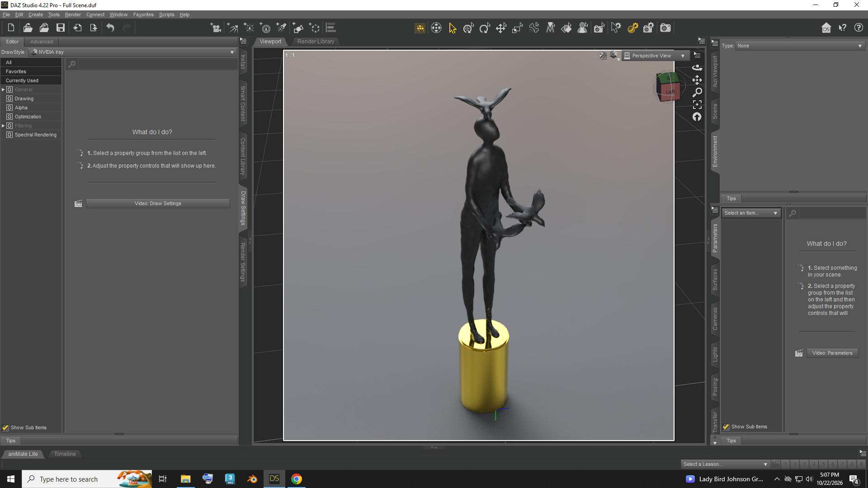Select the Favorites filter
The width and height of the screenshot is (868, 488).
(x=31, y=71)
